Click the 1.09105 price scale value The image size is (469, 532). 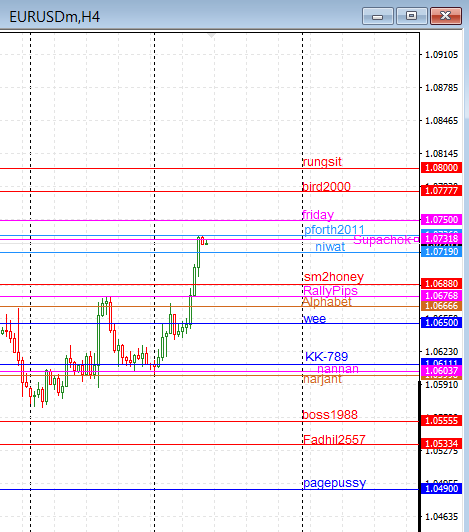click(x=441, y=55)
